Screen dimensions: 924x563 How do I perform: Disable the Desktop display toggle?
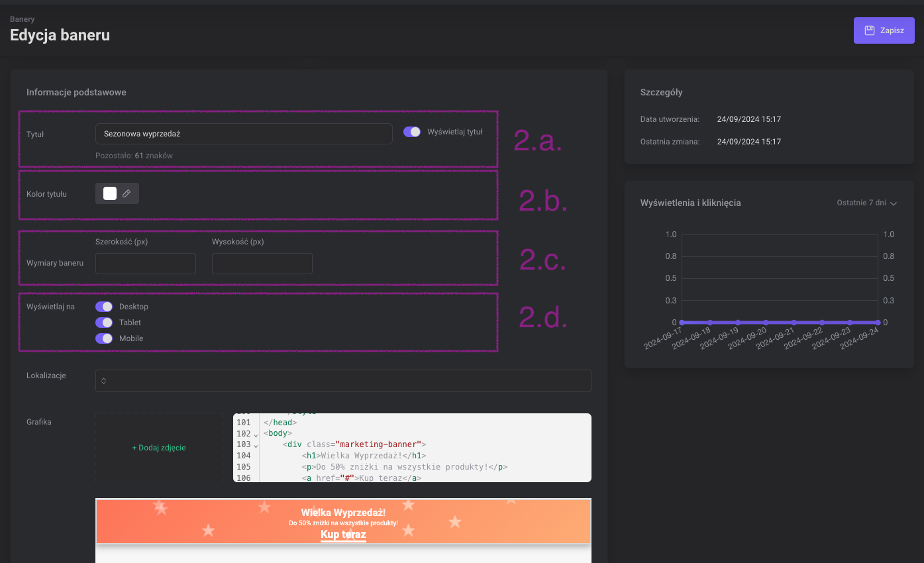(x=104, y=307)
